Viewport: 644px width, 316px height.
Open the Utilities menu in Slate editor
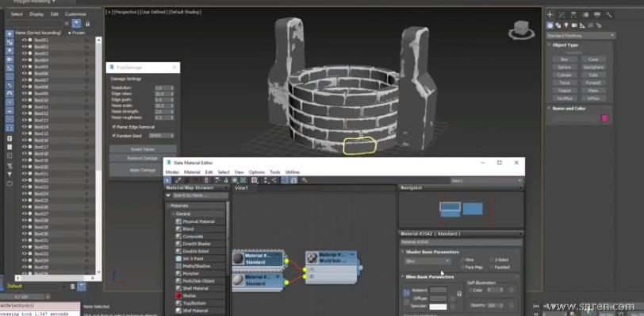(293, 172)
